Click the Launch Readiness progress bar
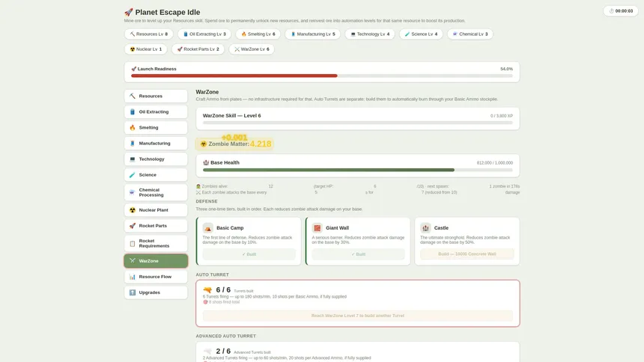The width and height of the screenshot is (644, 362). click(322, 76)
